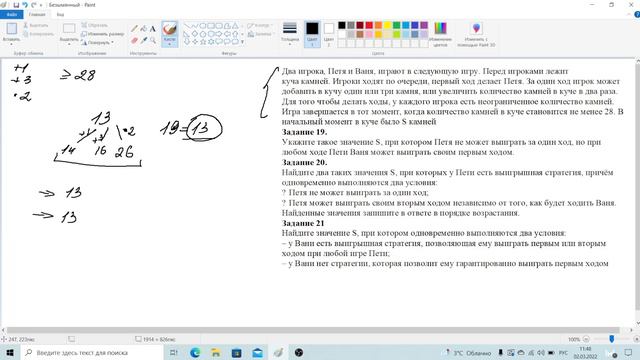Undo the last action from quick access toolbar

(x=24, y=5)
